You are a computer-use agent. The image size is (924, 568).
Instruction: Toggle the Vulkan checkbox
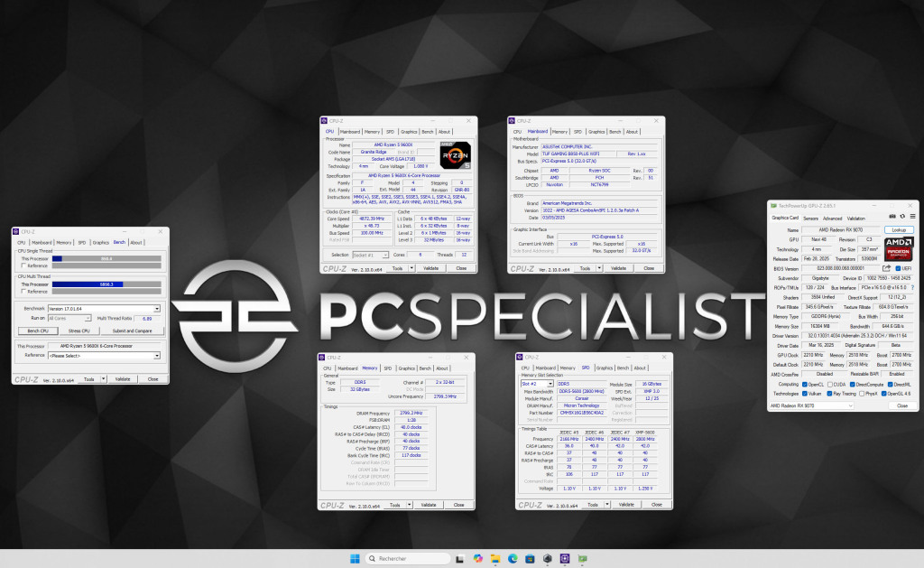pyautogui.click(x=804, y=394)
